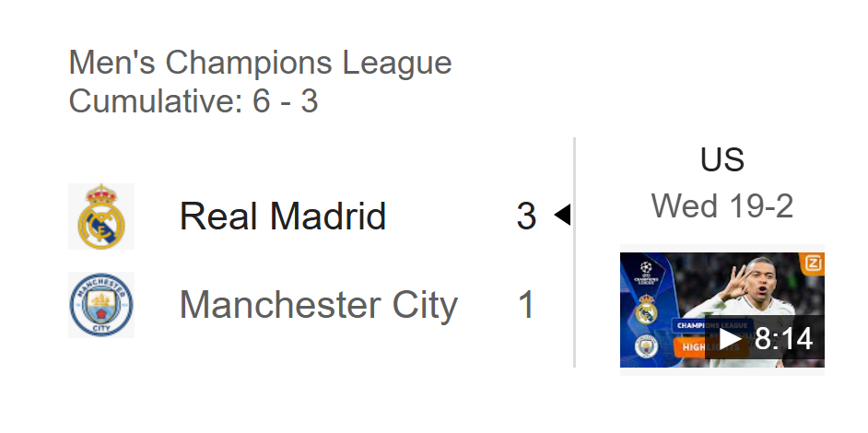
Task: Select the Manchester City team name
Action: [x=318, y=305]
